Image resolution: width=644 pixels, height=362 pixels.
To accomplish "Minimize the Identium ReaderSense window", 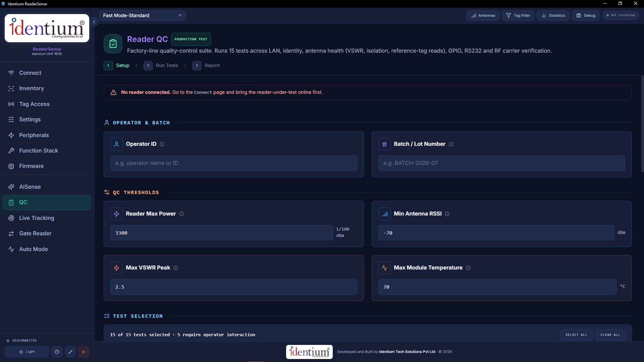I will tap(605, 4).
